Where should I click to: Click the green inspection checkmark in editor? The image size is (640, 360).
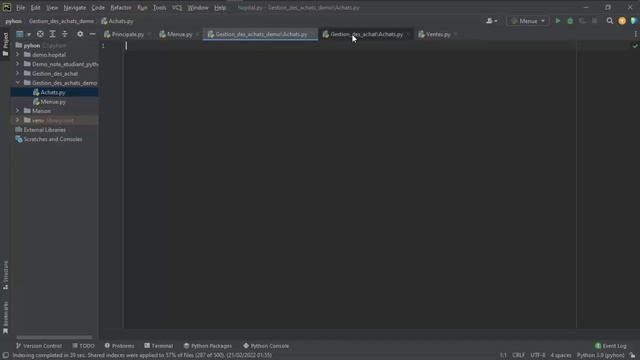point(635,46)
